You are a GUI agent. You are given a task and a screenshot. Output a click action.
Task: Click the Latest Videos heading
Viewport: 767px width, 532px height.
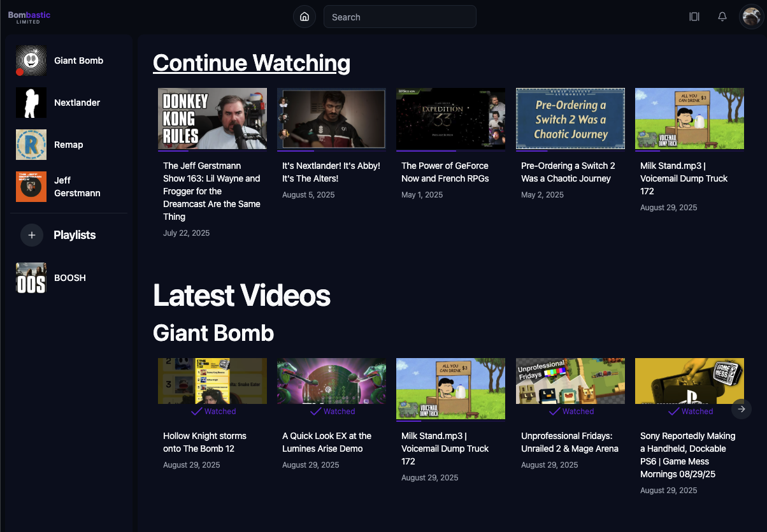point(241,295)
